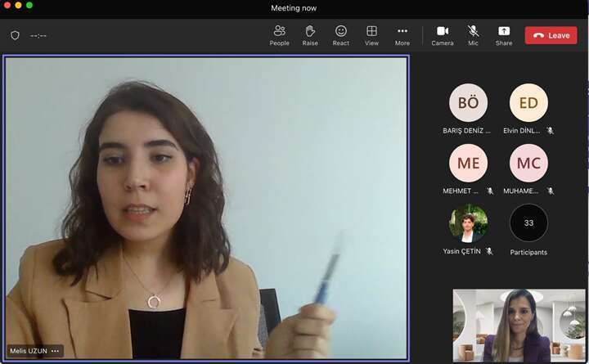
Task: Click the muted mic icon beside Elvin
Action: (x=551, y=131)
